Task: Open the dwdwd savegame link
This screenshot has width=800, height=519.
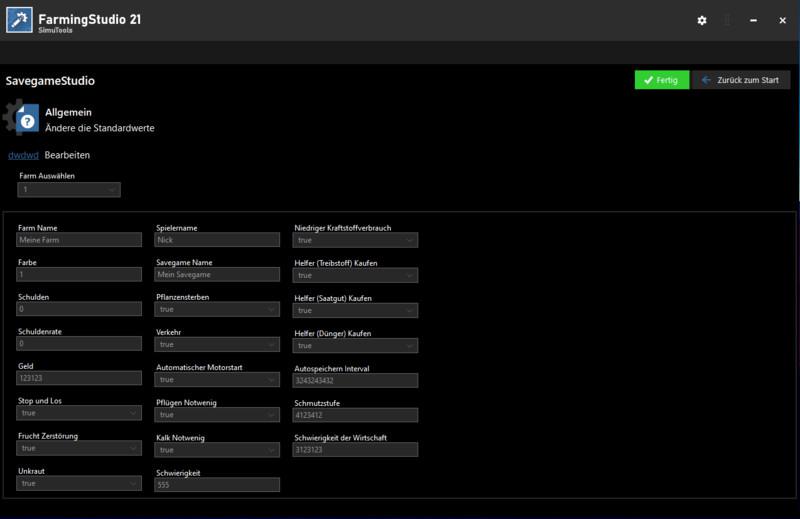Action: coord(23,156)
